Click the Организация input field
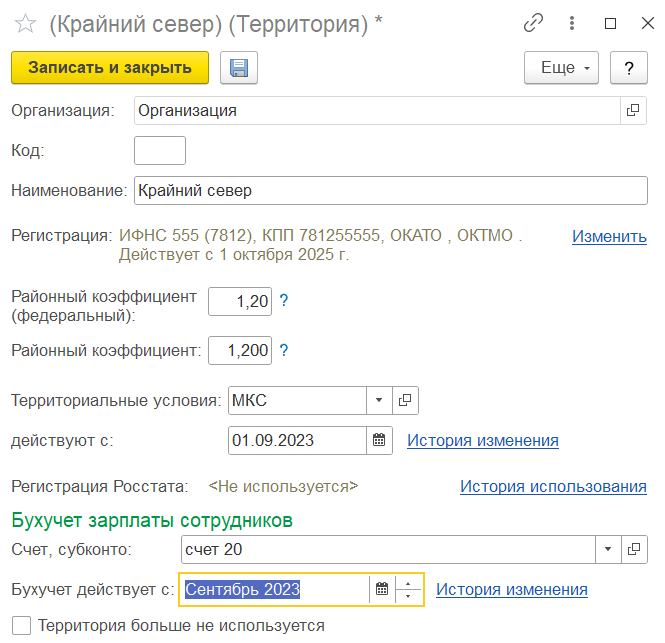Screen dimensions: 665x643 pos(377,110)
